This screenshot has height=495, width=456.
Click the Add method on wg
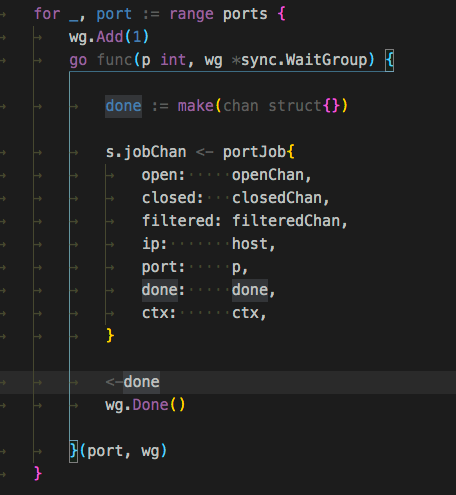point(110,37)
